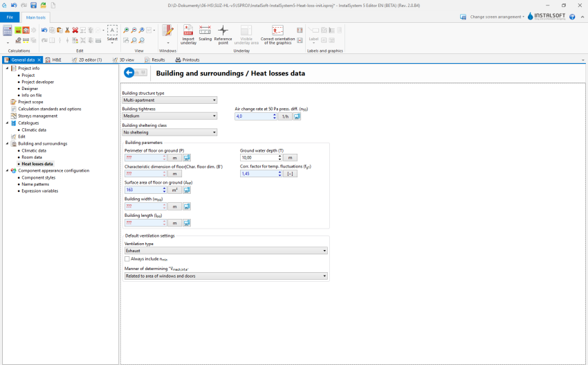Click the save icon in title bar
Image resolution: width=588 pixels, height=365 pixels.
pos(33,6)
